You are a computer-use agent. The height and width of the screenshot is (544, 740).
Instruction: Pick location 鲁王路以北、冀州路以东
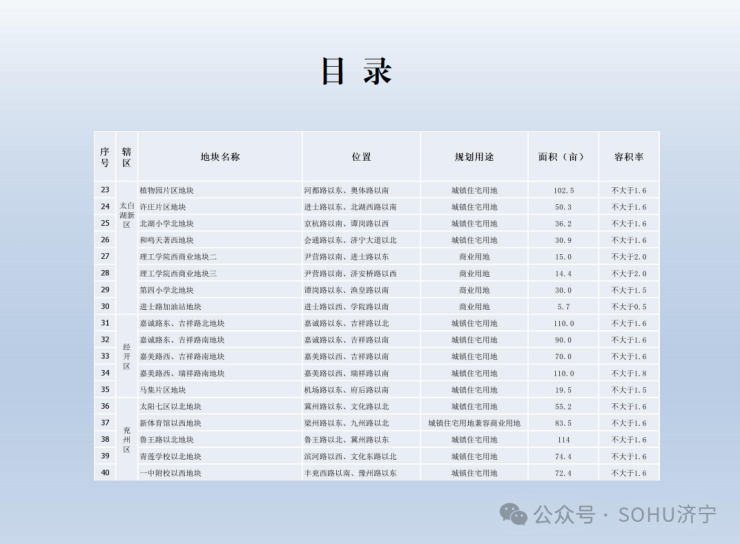[346, 440]
